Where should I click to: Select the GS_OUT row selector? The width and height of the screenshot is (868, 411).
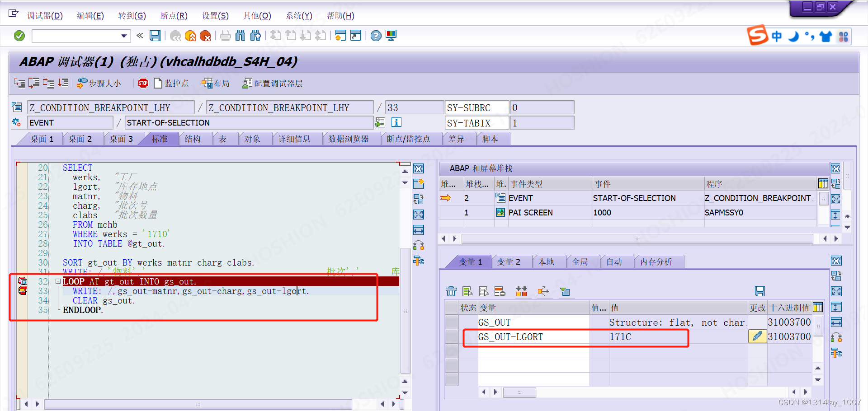click(x=452, y=322)
